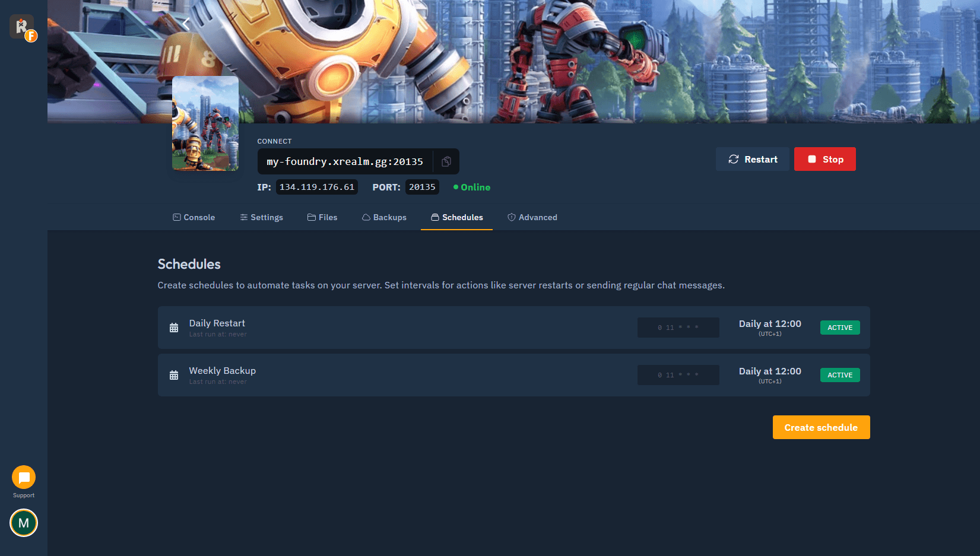Toggle the ACTIVE switch for Daily Restart
The height and width of the screenshot is (556, 980).
(x=839, y=327)
